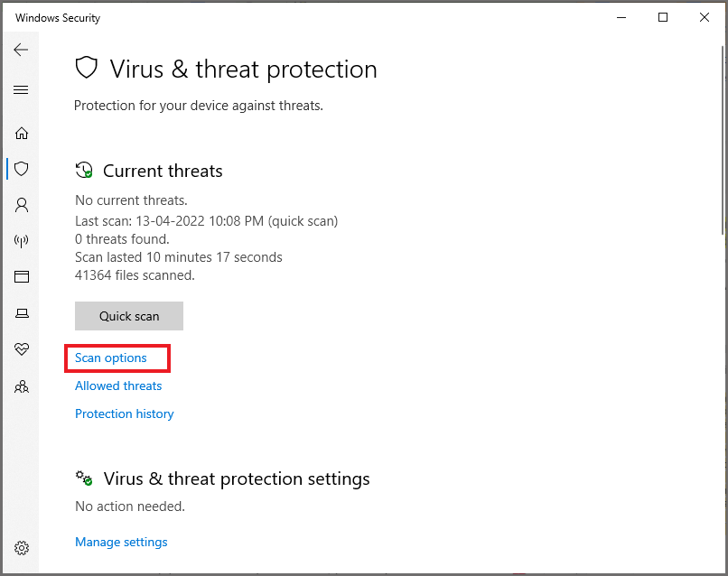Select the Device security laptop icon
728x576 pixels.
tap(21, 312)
